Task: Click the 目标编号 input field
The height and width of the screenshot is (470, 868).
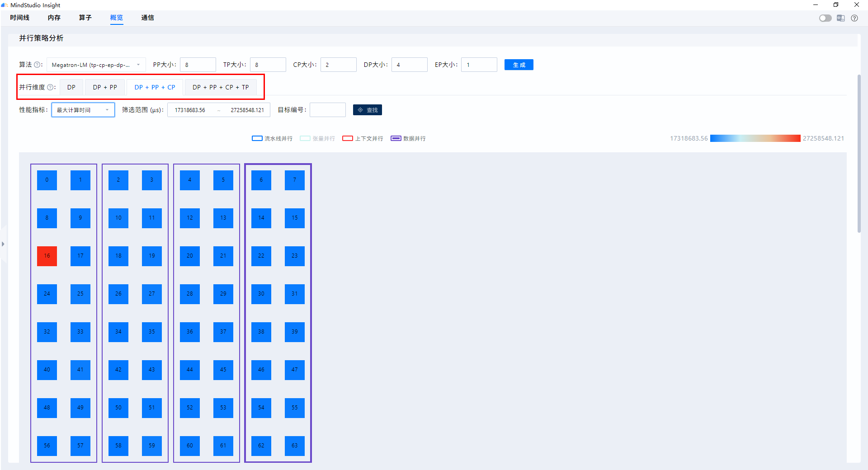Action: click(x=328, y=110)
